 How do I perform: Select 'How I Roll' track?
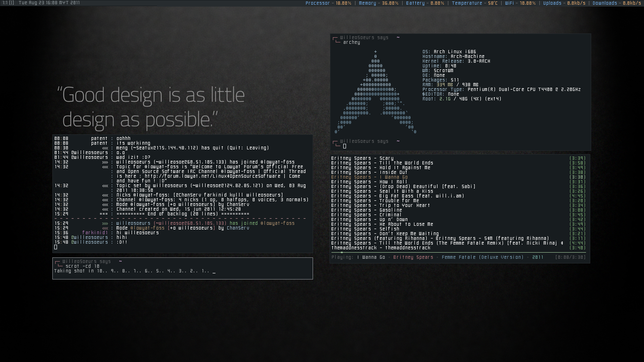pos(458,182)
